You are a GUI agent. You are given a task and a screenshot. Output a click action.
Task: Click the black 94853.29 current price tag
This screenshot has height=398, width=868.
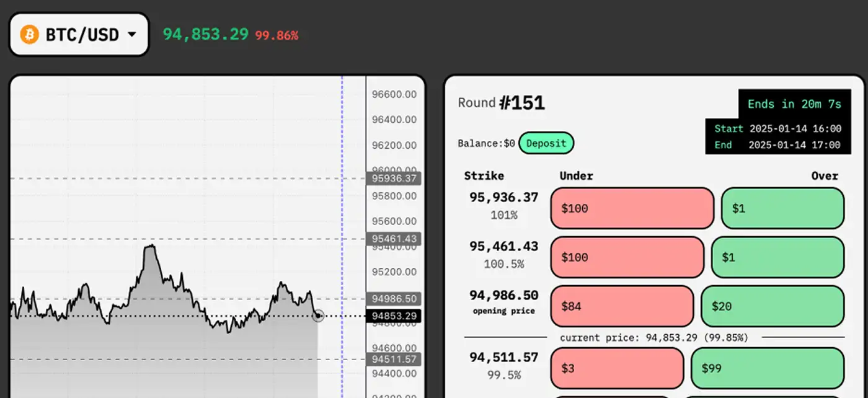pyautogui.click(x=394, y=316)
